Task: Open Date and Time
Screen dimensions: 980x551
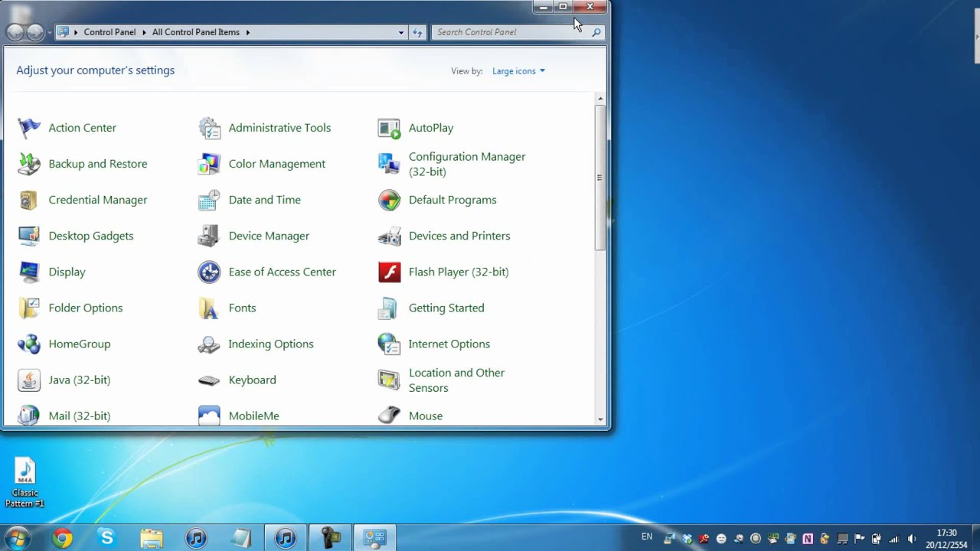Action: (249, 200)
